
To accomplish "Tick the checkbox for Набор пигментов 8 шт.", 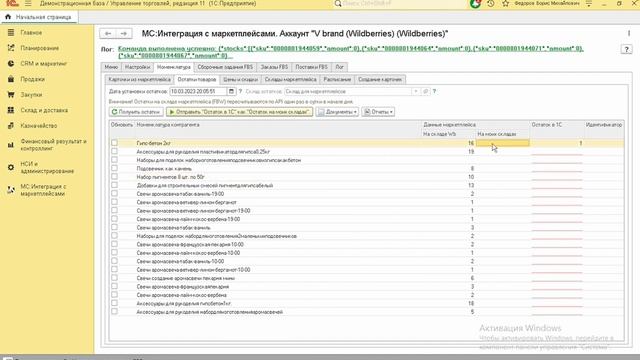I will click(x=114, y=177).
